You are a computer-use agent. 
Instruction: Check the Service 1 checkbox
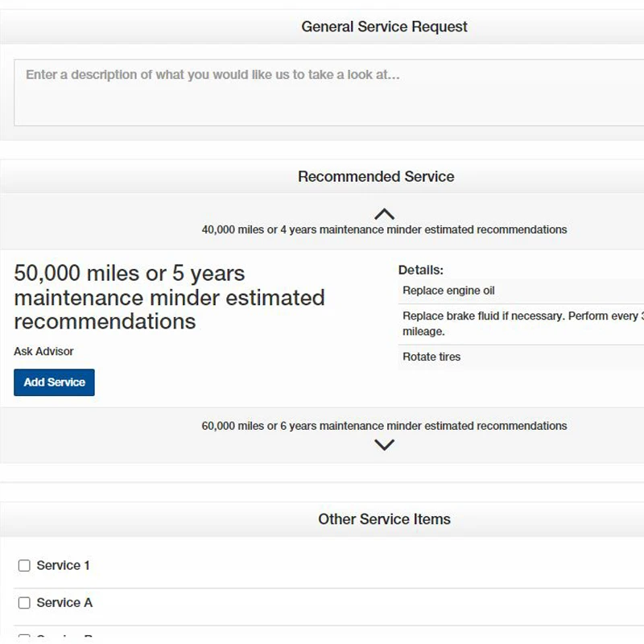pyautogui.click(x=24, y=566)
